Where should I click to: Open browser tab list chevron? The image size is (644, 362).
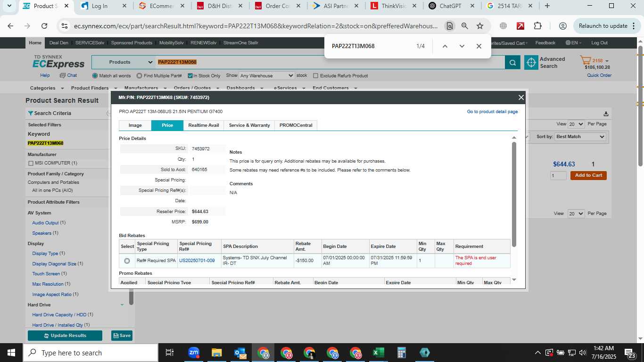9,6
